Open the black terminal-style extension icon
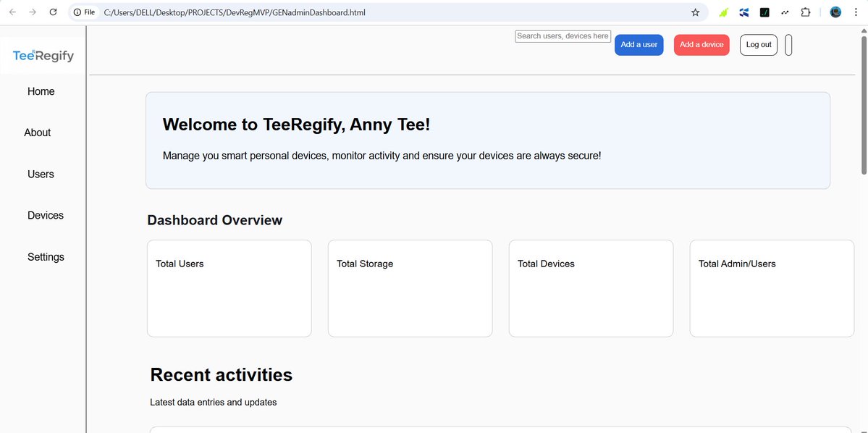Image resolution: width=868 pixels, height=433 pixels. [x=764, y=12]
